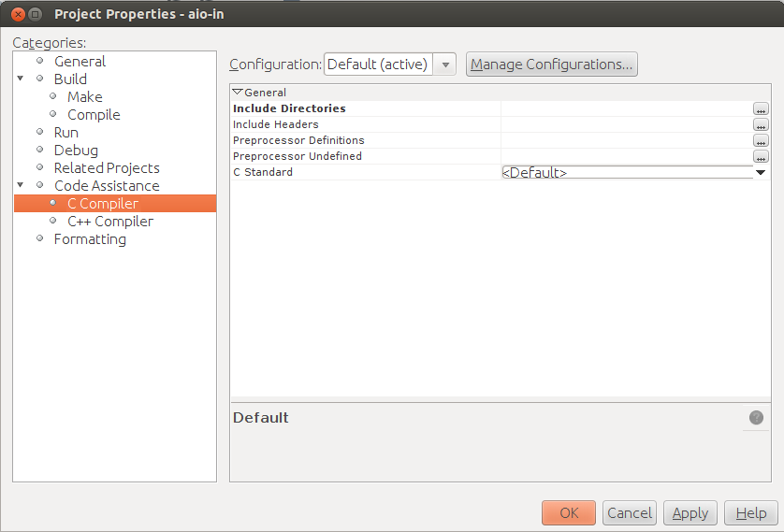Collapse the General property section
The width and height of the screenshot is (784, 532).
238,93
